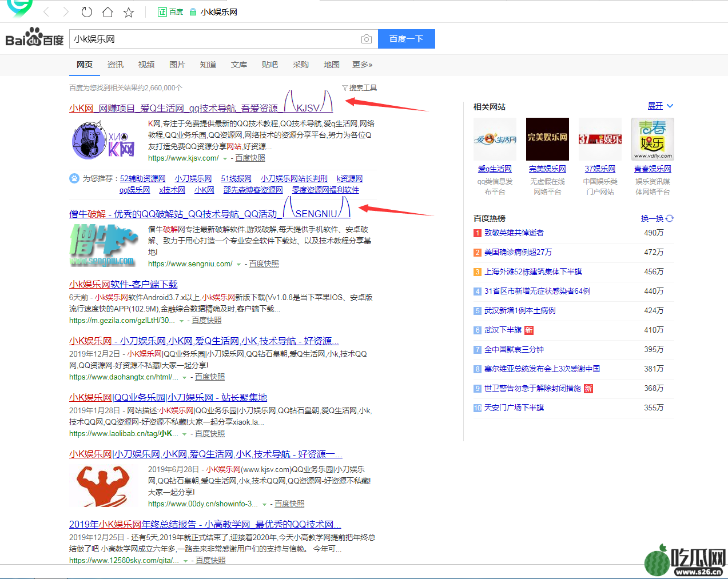Click the 小K网 result logo thumbnail
Viewport: 728px width, 579px height.
coord(104,140)
